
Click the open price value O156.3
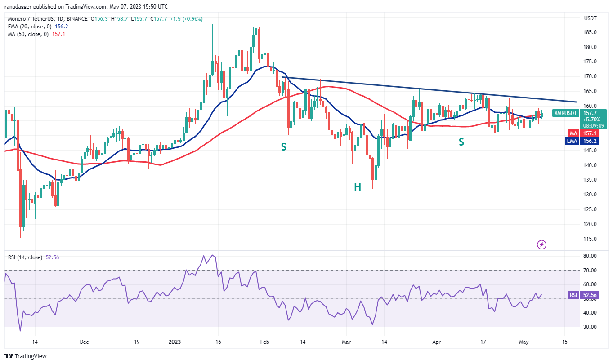tap(100, 19)
